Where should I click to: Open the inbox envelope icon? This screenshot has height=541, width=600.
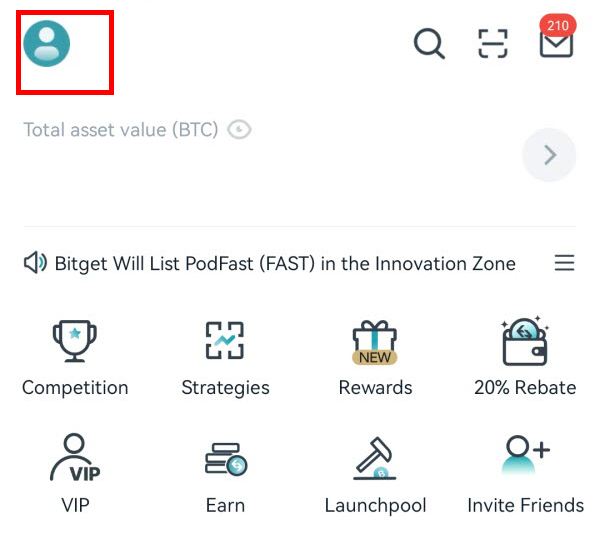pos(556,44)
